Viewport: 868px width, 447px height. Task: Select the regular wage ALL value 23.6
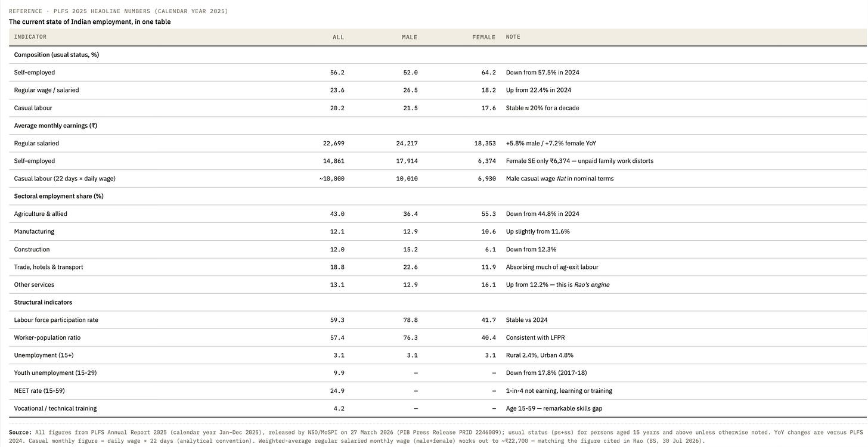coord(337,91)
